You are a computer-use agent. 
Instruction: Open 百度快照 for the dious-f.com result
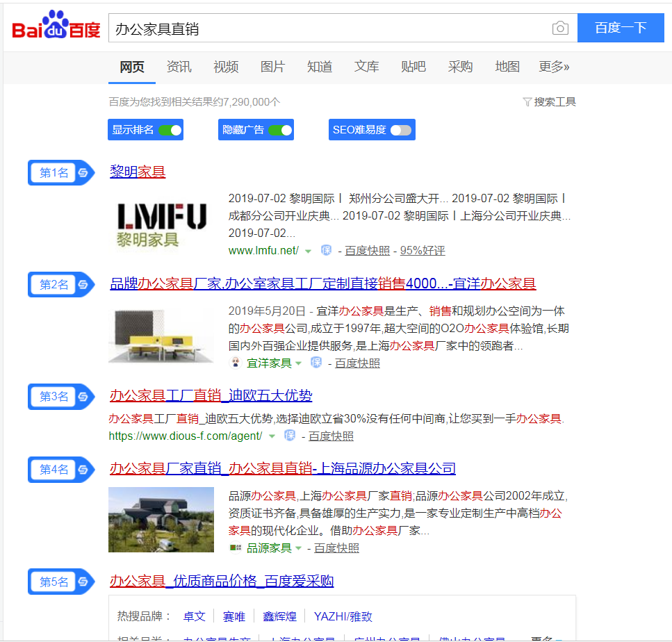point(331,436)
